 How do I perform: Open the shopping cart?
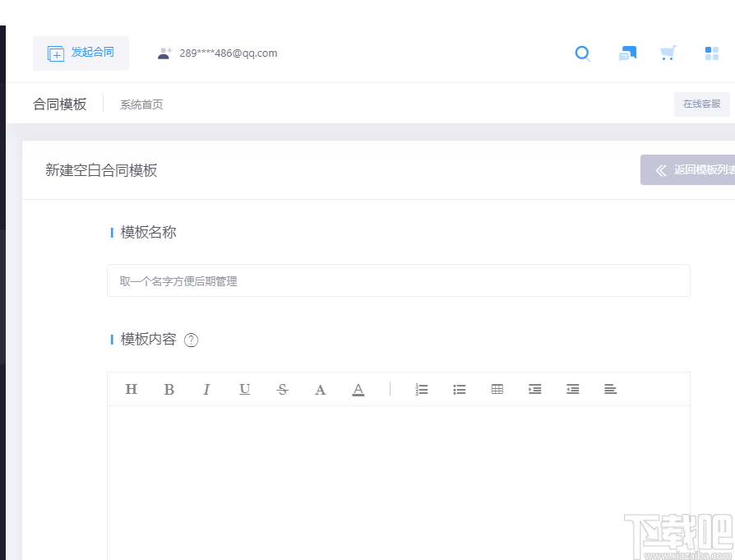pyautogui.click(x=668, y=53)
